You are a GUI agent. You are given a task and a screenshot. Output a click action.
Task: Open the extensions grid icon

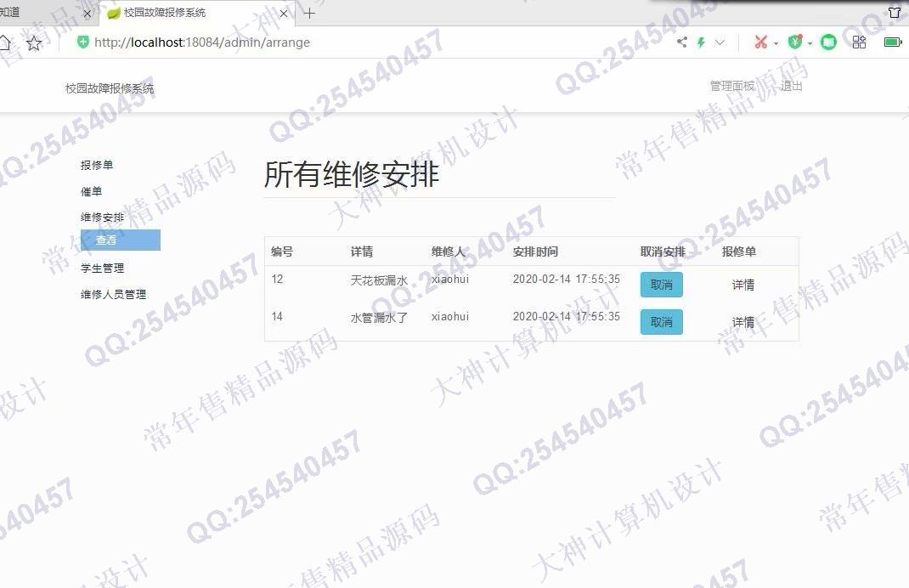[x=859, y=42]
